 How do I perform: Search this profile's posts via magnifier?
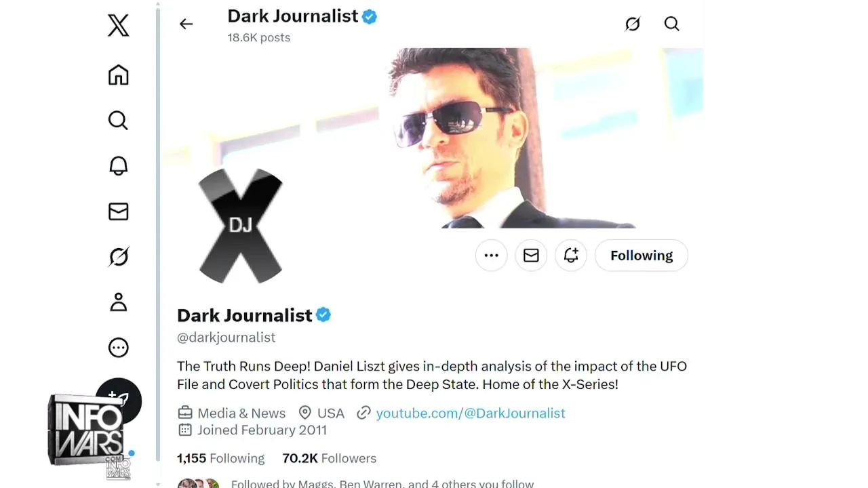point(671,24)
